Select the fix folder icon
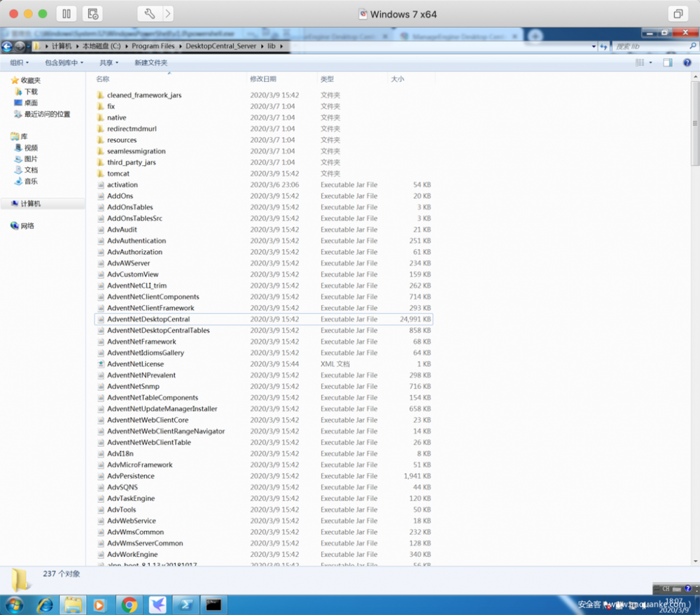Viewport: 700px width, 615px height. pyautogui.click(x=100, y=106)
